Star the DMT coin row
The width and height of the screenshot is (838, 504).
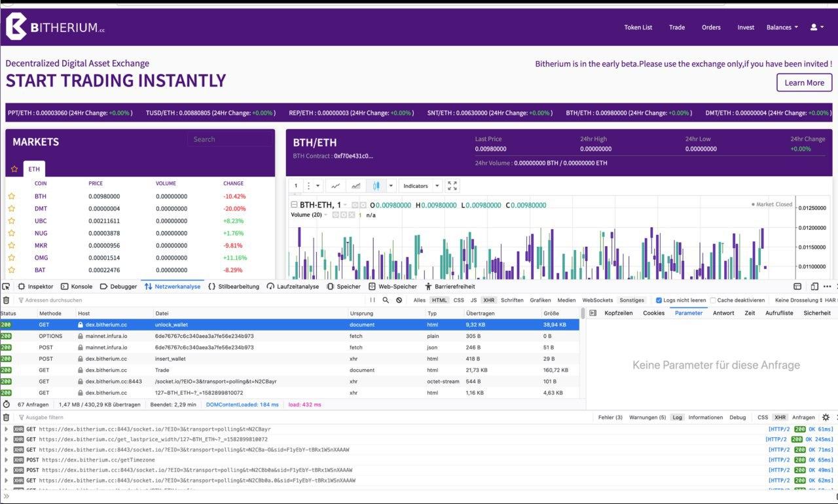(11, 208)
